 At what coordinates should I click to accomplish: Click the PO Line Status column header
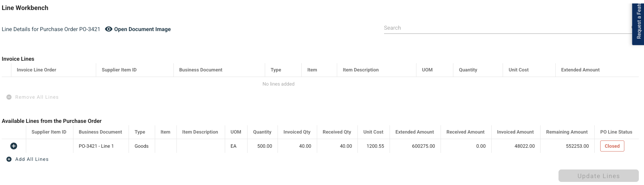pyautogui.click(x=616, y=132)
